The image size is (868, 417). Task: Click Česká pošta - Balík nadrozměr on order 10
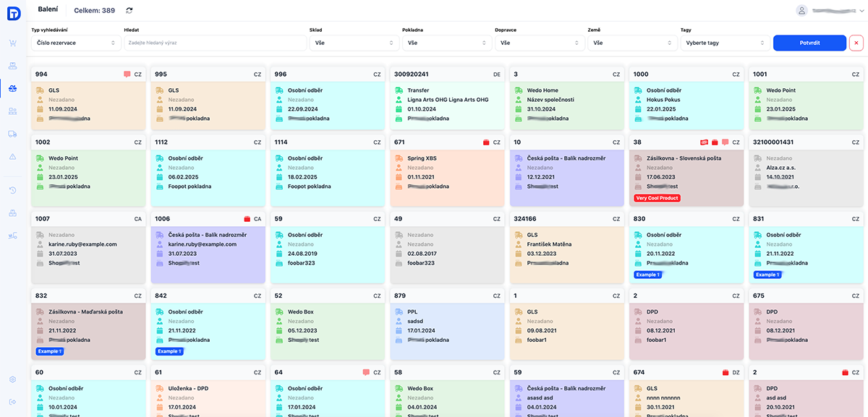pyautogui.click(x=566, y=158)
